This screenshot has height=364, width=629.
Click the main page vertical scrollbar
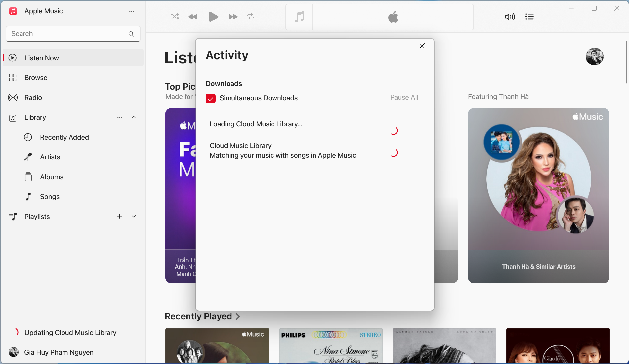(626, 62)
